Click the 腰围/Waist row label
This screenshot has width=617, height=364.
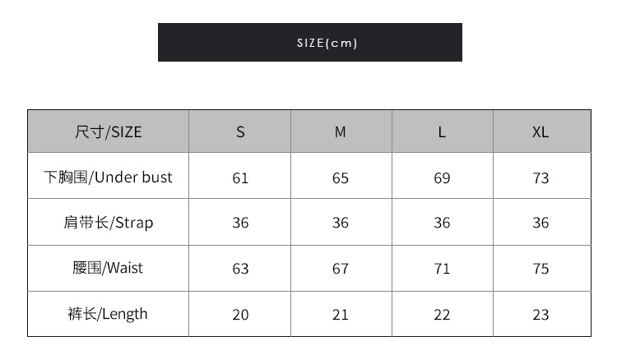pos(108,268)
